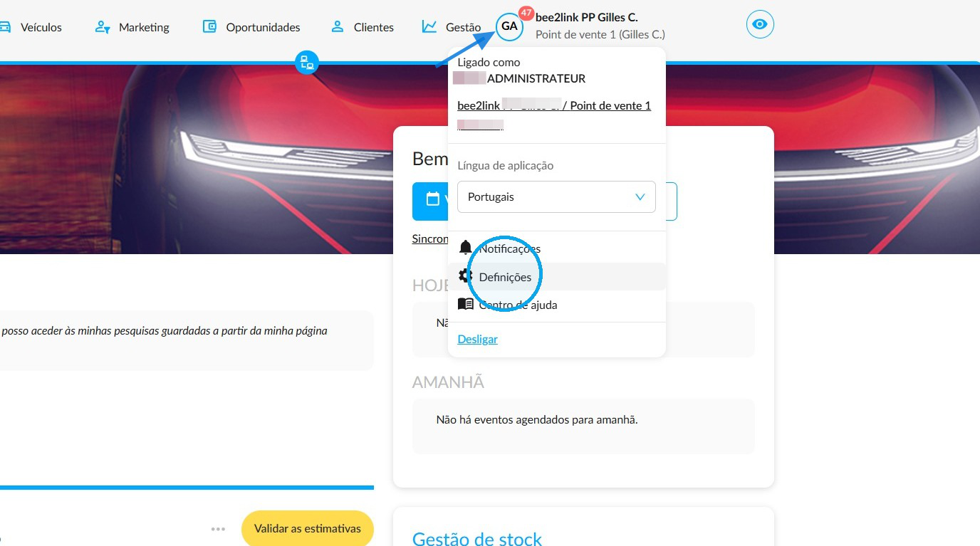Expand the Portugais language dropdown
Viewport: 980px width, 546px height.
556,196
